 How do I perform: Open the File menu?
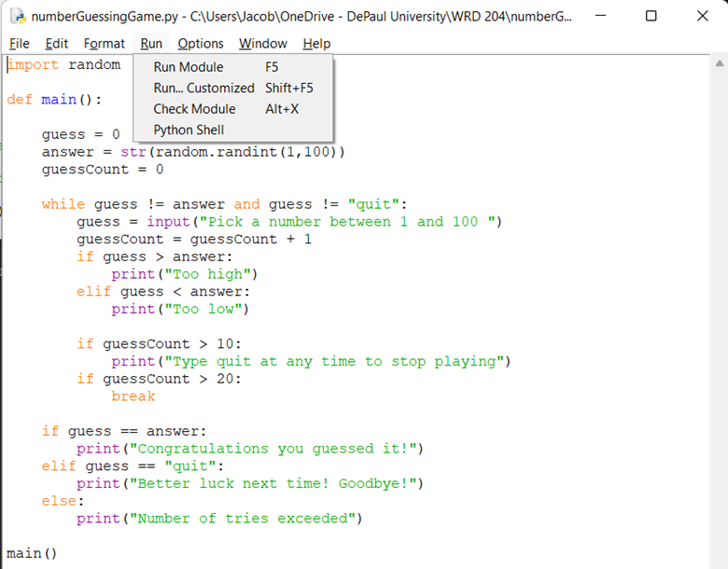[20, 44]
